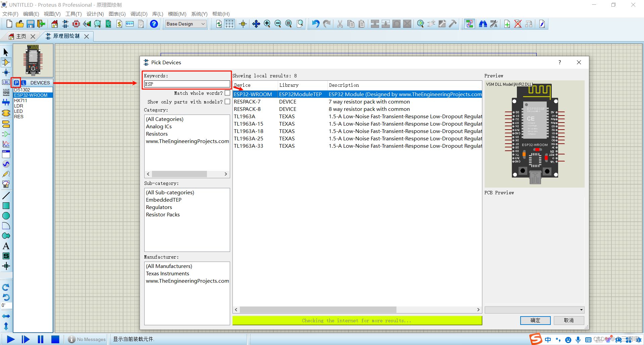Click the Pick Devices help question mark
The image size is (644, 345).
559,62
